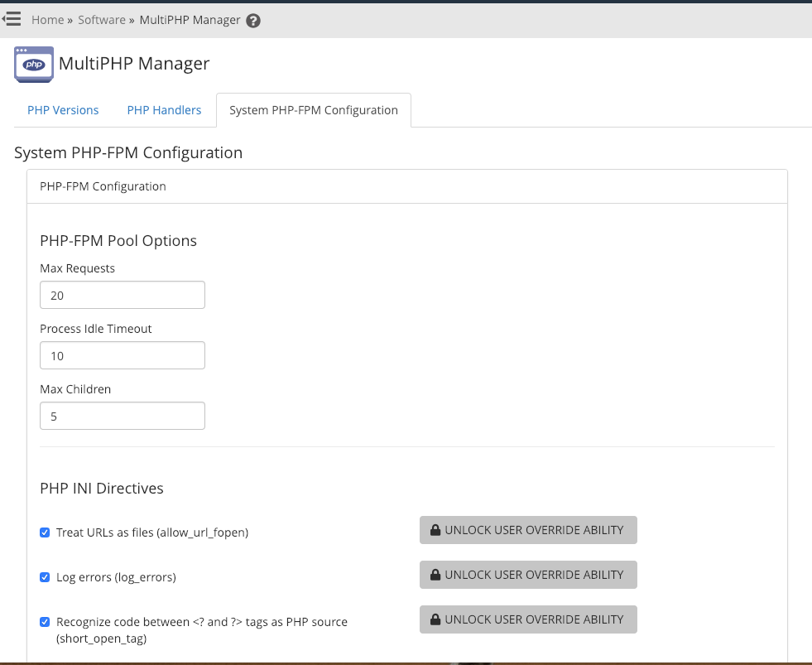The image size is (812, 665).
Task: Click the Max Requests input field
Action: coord(123,296)
